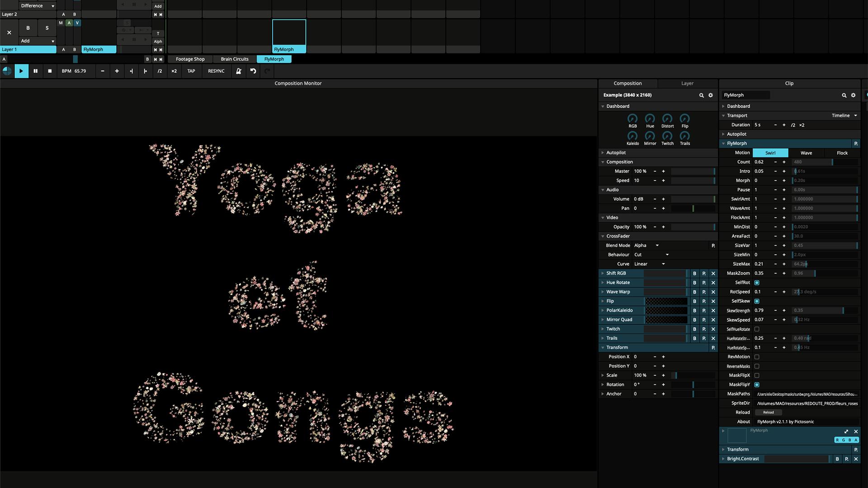
Task: Open Clip panel settings gear
Action: [x=853, y=95]
